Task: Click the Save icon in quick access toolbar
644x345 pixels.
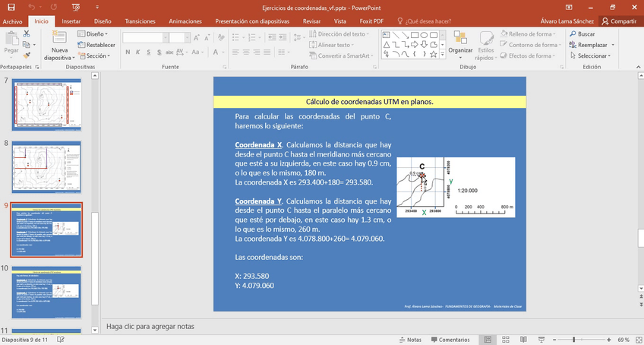Action: (x=10, y=7)
